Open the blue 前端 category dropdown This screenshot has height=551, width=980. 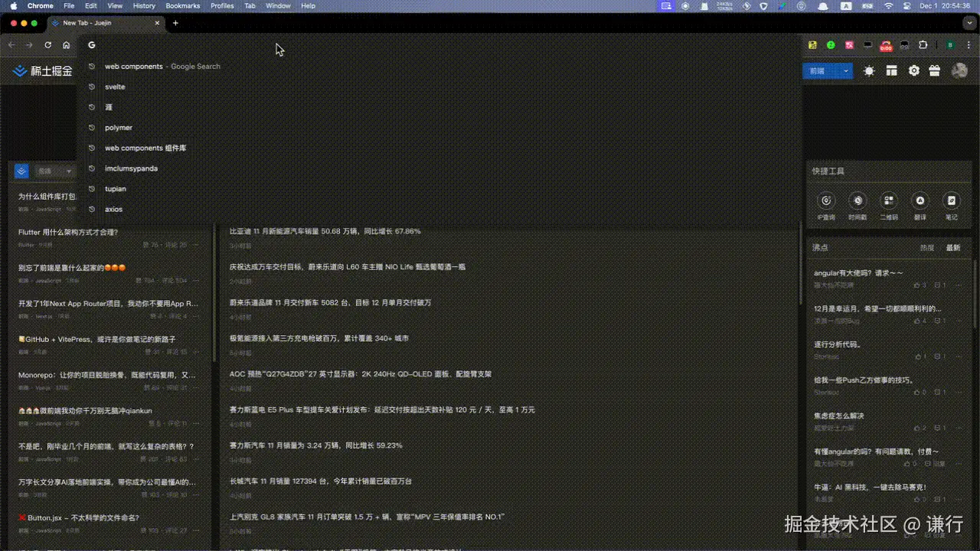[827, 70]
